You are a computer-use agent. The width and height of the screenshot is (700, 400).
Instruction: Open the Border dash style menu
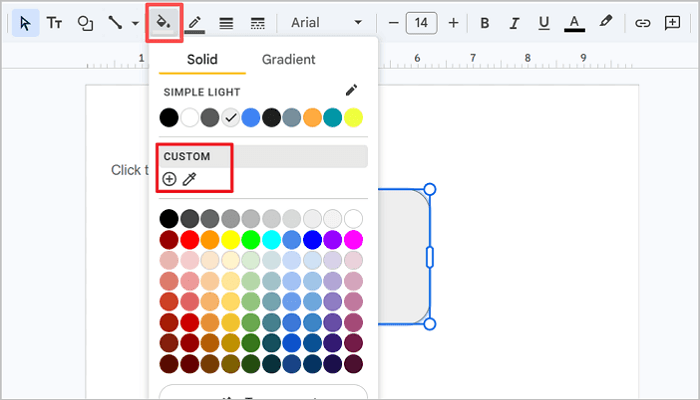(258, 23)
